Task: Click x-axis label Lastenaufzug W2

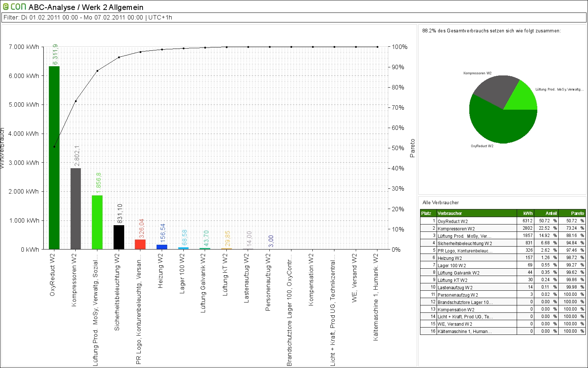Action: [x=246, y=278]
